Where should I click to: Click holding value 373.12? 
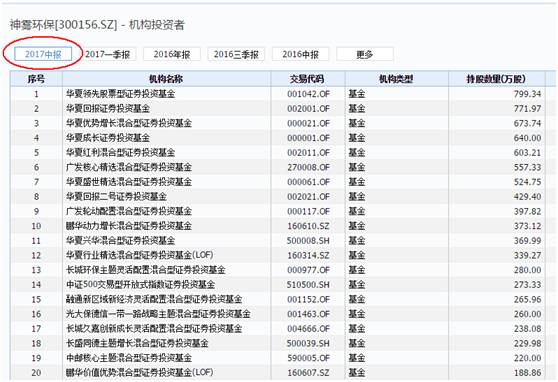pos(527,226)
